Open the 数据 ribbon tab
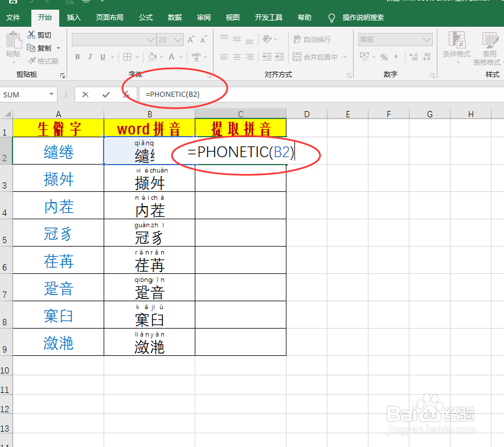 pos(174,18)
